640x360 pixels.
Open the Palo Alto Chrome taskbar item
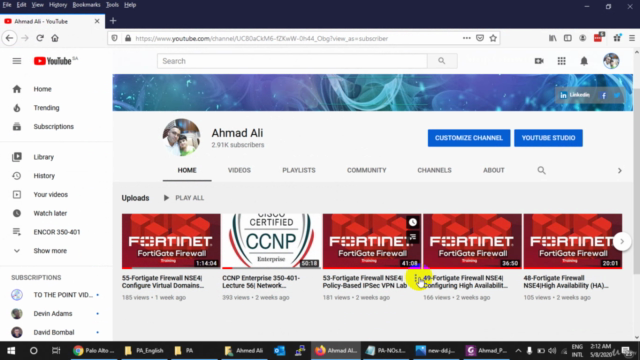[95, 351]
